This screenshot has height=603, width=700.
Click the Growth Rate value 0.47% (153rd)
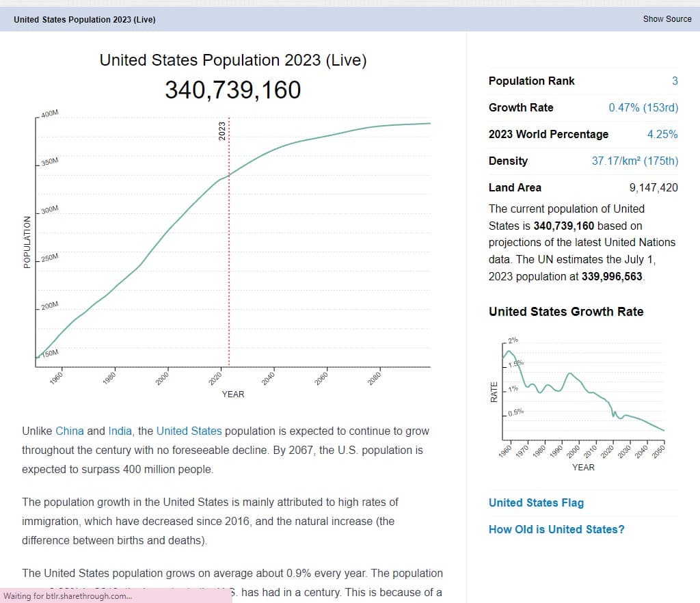[x=643, y=108]
